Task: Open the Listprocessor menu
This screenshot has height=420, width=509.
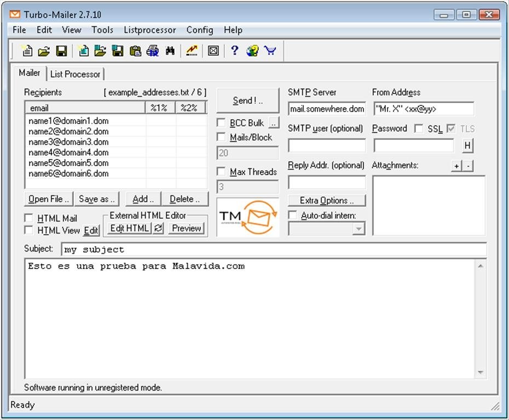Action: [149, 30]
